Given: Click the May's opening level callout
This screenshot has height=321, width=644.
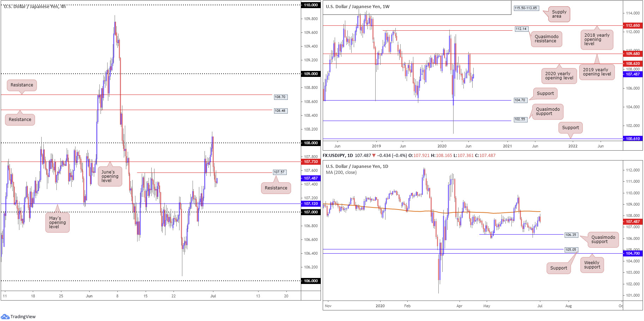Looking at the screenshot, I should tap(57, 223).
